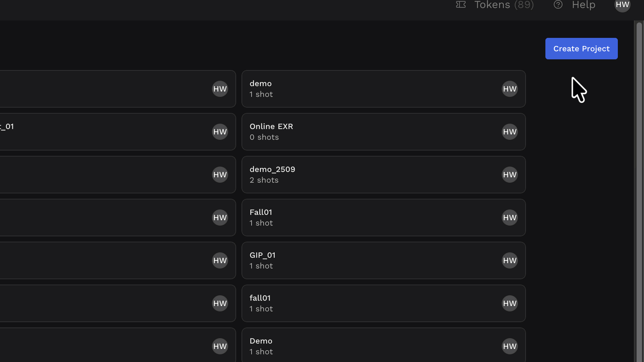Viewport: 644px width, 362px height.
Task: Click the Create Project button
Action: (x=581, y=49)
